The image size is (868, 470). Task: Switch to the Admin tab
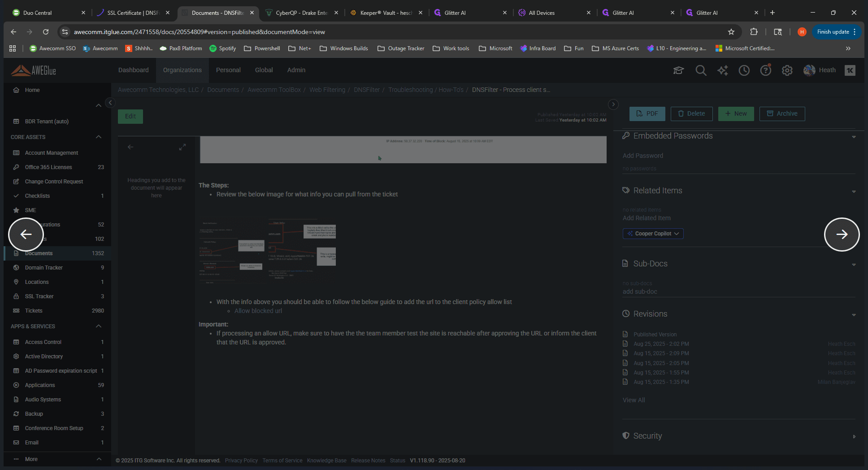click(x=296, y=70)
